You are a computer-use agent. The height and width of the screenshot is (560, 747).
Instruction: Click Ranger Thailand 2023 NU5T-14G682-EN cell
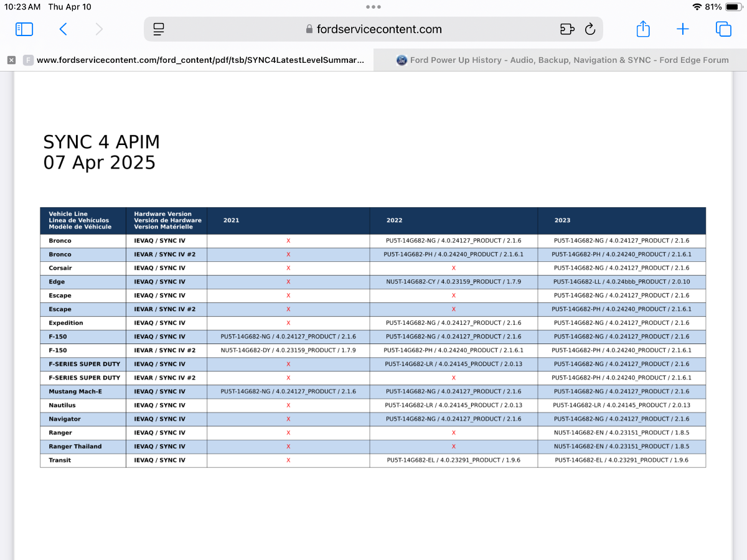click(622, 446)
